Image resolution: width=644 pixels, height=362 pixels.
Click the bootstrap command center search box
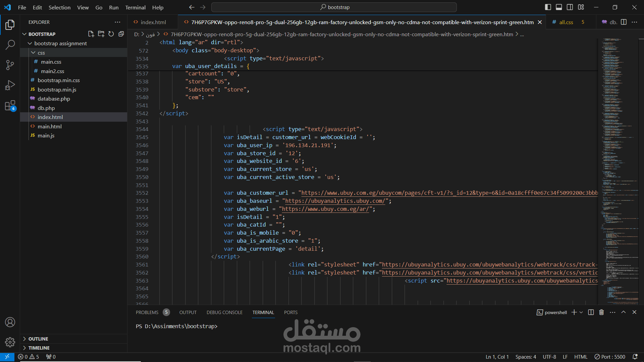click(334, 7)
